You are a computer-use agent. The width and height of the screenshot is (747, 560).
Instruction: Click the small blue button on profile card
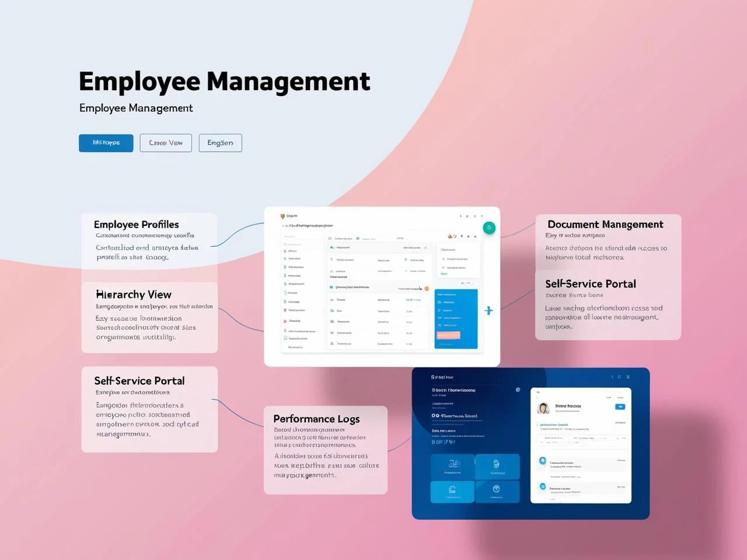[x=620, y=407]
